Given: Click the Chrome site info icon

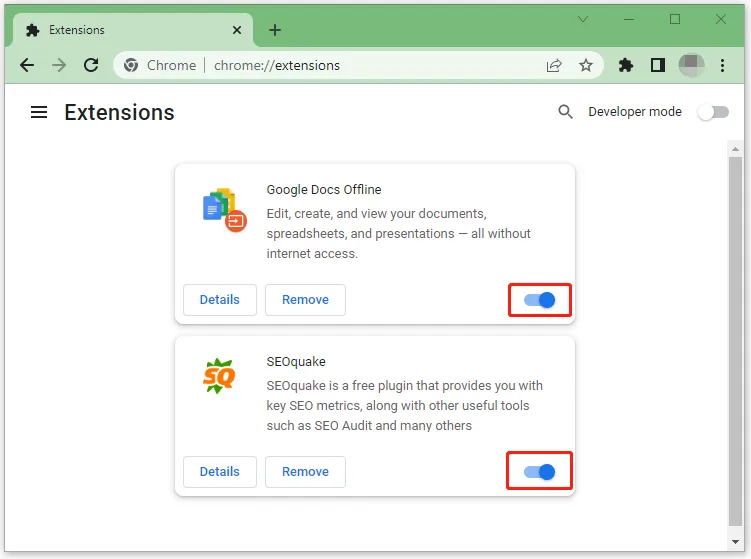Looking at the screenshot, I should (x=131, y=65).
